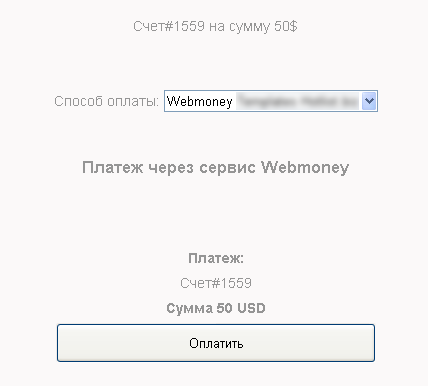Select the Webmoney text in the combo box
The width and height of the screenshot is (428, 386).
(200, 101)
